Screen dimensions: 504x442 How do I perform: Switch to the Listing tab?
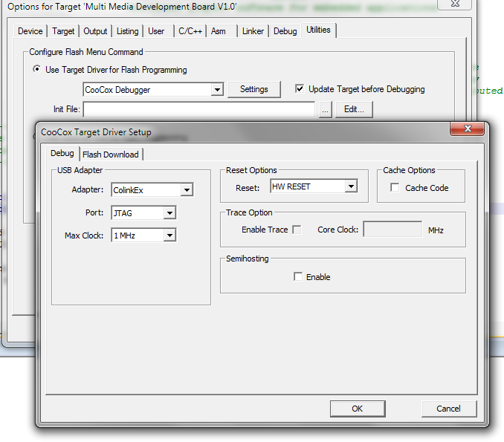point(128,31)
